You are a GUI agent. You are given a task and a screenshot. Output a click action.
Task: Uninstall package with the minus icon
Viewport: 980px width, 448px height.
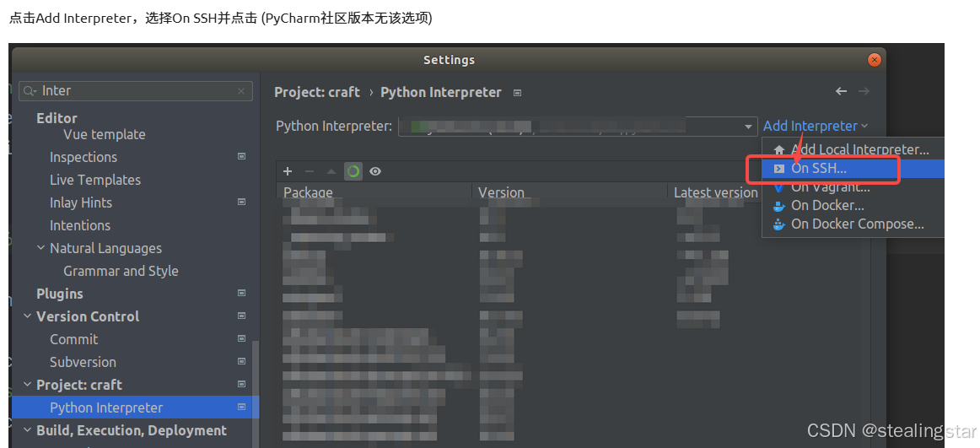(310, 171)
